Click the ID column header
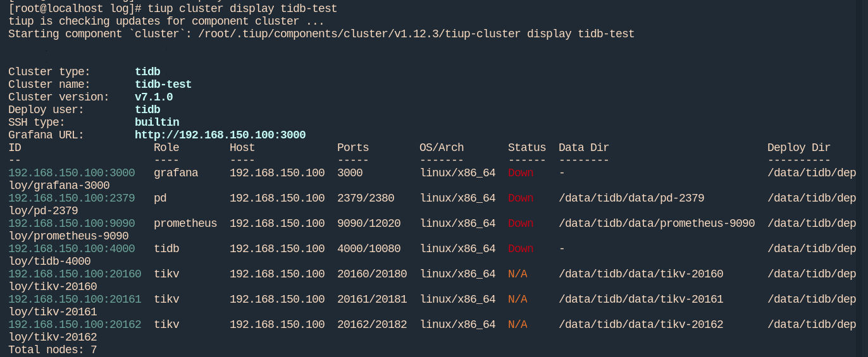 click(x=15, y=147)
